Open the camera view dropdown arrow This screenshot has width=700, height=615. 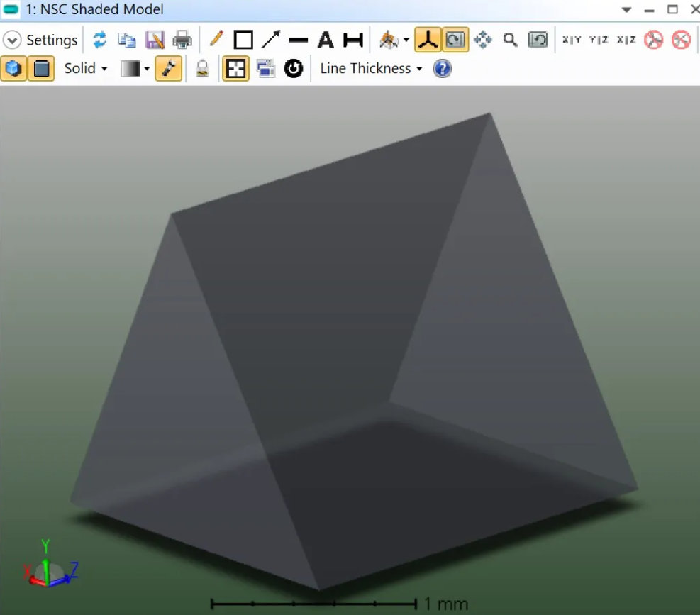[x=406, y=40]
